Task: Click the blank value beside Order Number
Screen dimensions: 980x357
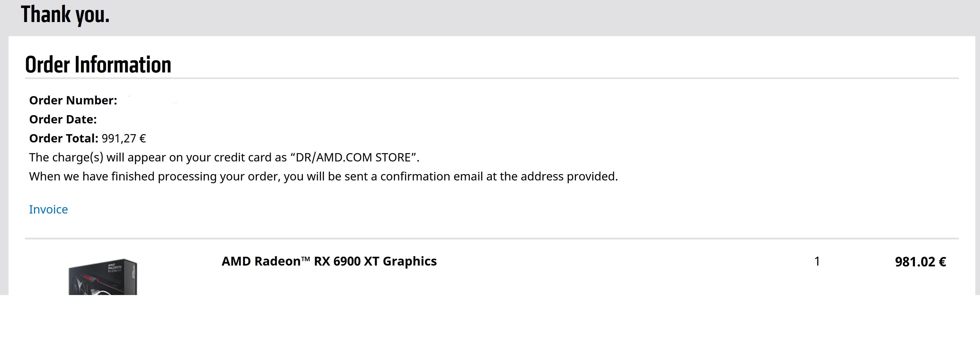Action: pos(152,101)
